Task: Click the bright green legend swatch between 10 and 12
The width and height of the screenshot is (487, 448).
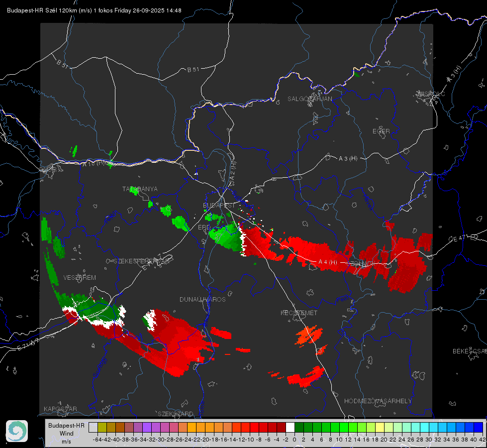Action: [344, 427]
